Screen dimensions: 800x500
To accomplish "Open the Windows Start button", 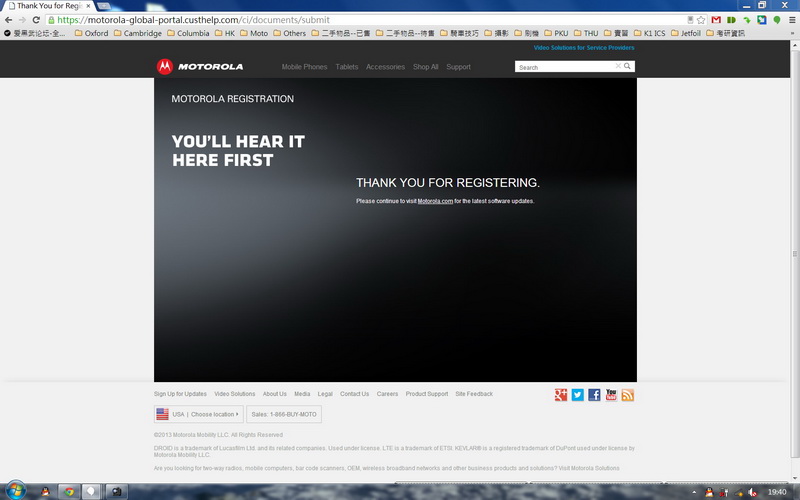I will (15, 492).
